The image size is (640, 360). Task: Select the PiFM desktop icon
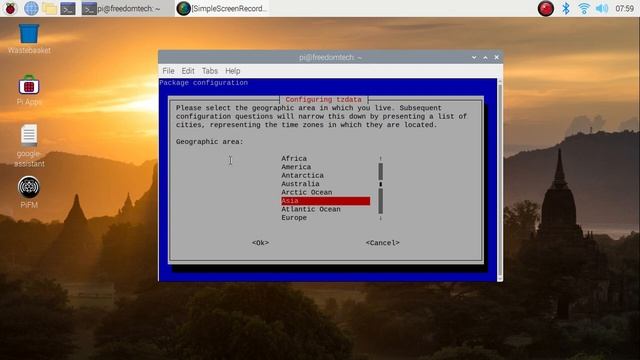(x=29, y=192)
